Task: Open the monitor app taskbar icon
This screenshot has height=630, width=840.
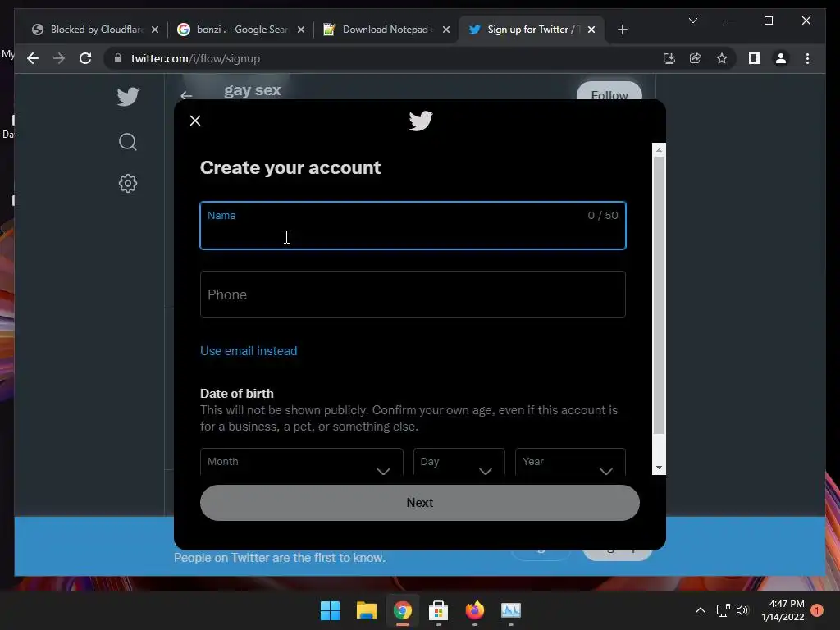Action: pyautogui.click(x=510, y=610)
